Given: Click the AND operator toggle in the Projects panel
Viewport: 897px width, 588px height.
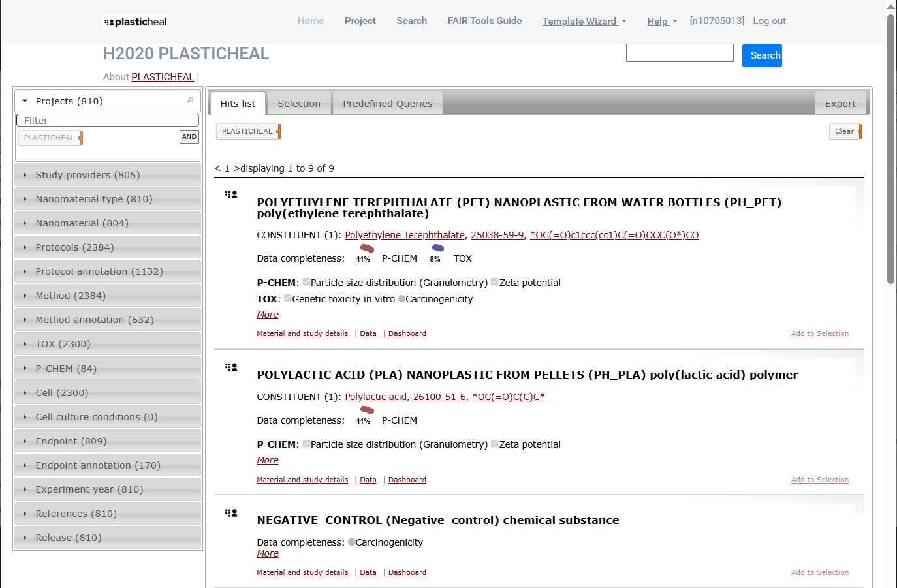Looking at the screenshot, I should pos(189,137).
